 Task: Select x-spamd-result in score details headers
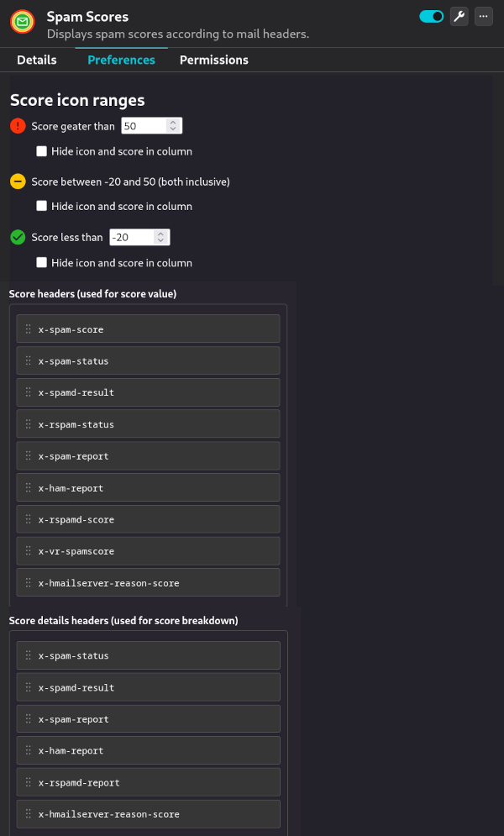(x=148, y=687)
